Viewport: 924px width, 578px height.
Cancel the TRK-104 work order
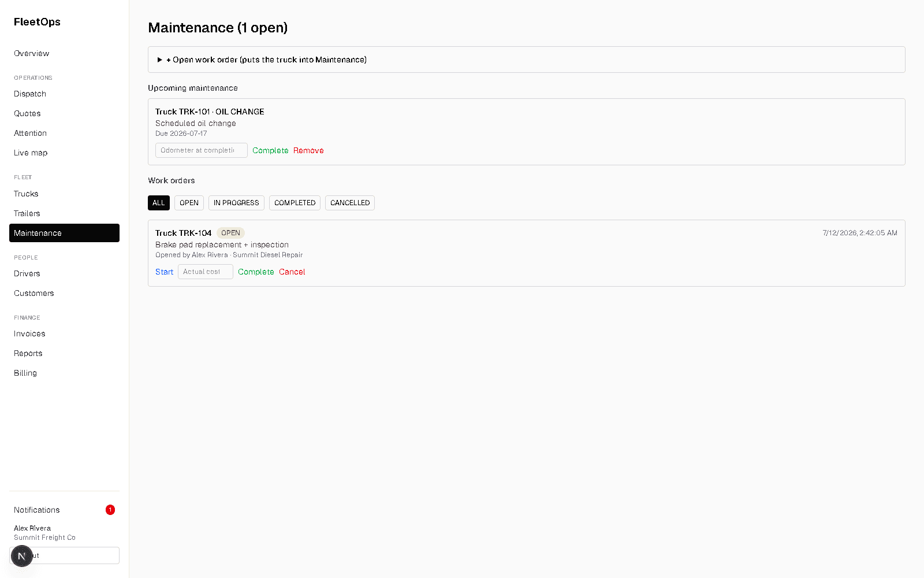292,272
